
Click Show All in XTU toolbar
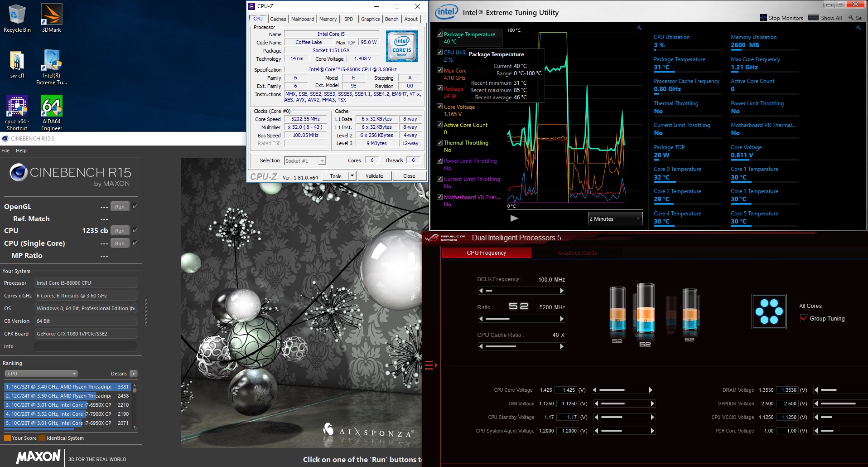click(x=825, y=18)
